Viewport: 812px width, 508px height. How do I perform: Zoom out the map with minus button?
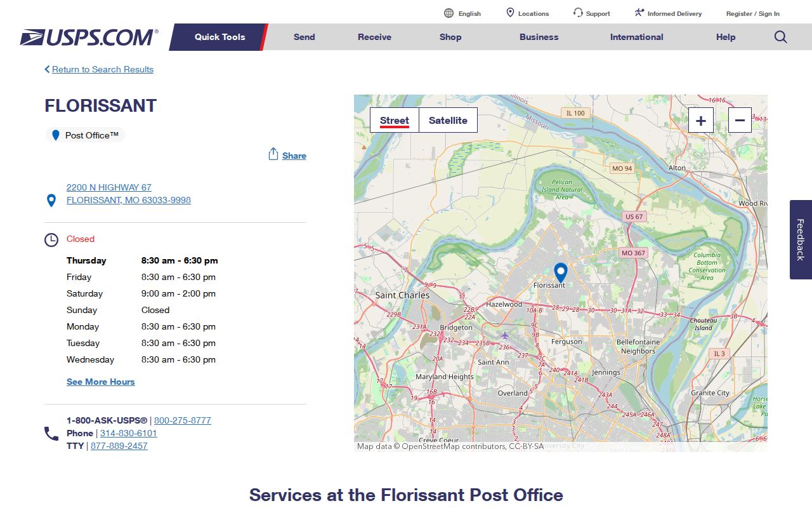(740, 120)
